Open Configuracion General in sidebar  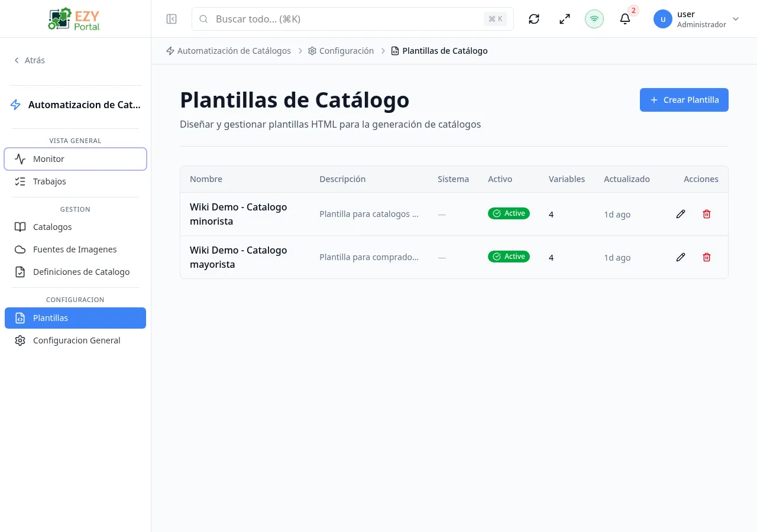[75, 340]
